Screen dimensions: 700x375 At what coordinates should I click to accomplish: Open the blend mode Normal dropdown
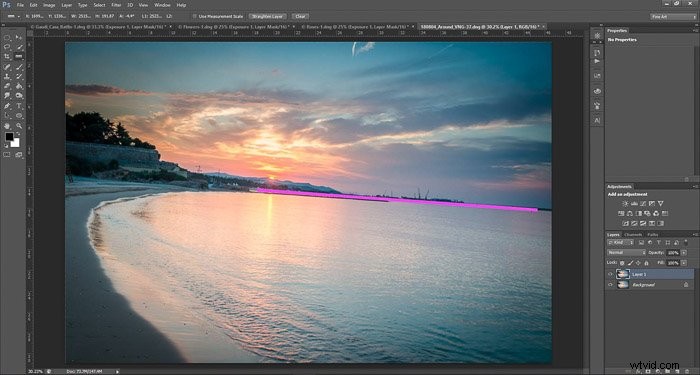[626, 253]
